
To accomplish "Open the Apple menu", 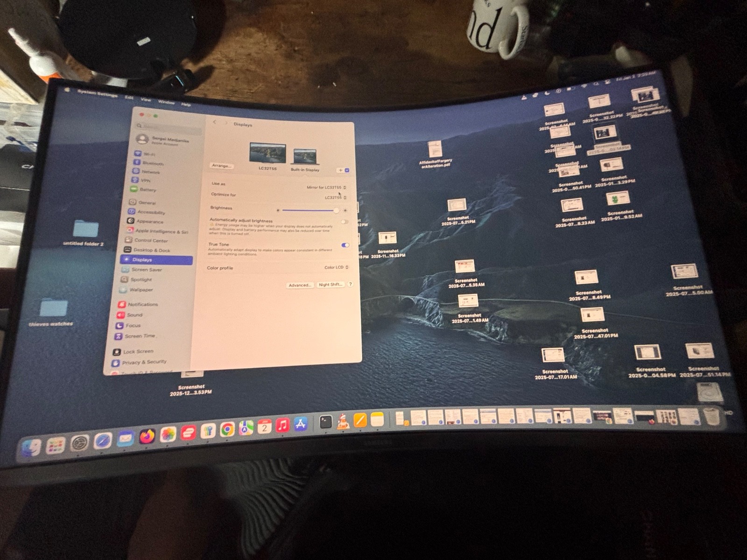I will coord(67,90).
